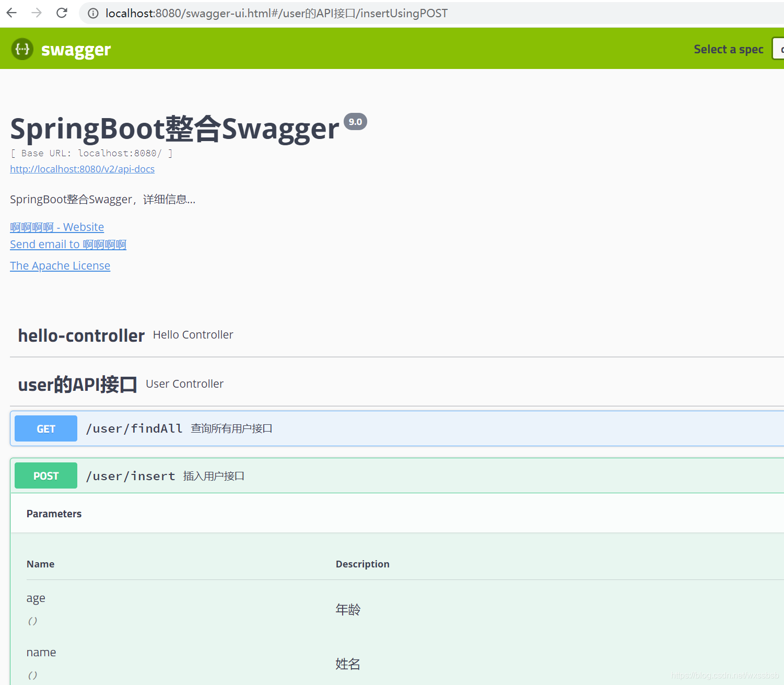Click the site info icon in address bar
784x685 pixels.
(93, 14)
